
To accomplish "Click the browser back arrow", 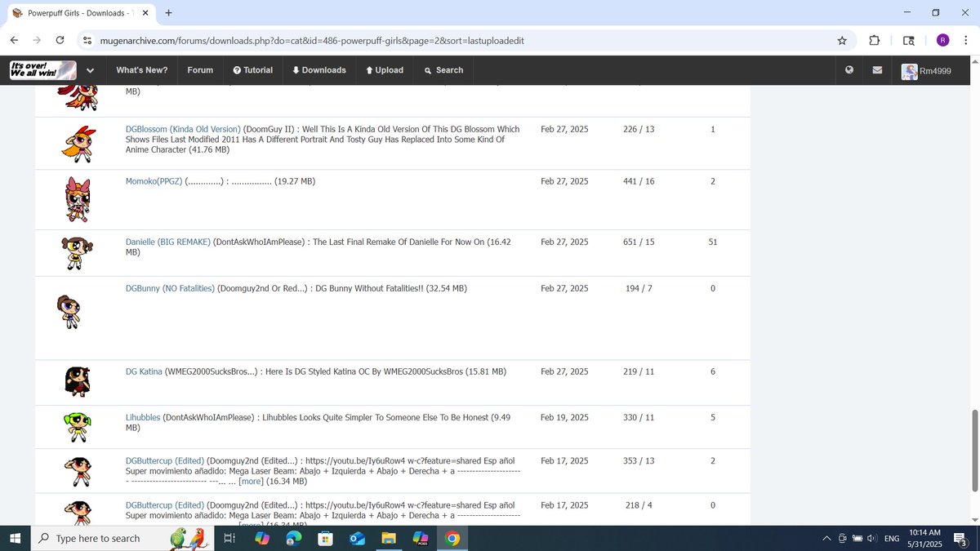I will (x=14, y=40).
